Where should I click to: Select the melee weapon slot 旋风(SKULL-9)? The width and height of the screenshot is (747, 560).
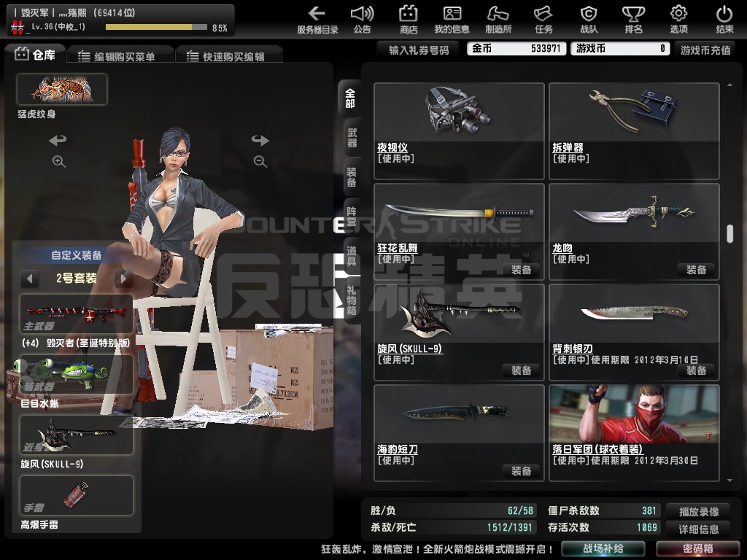tap(76, 435)
